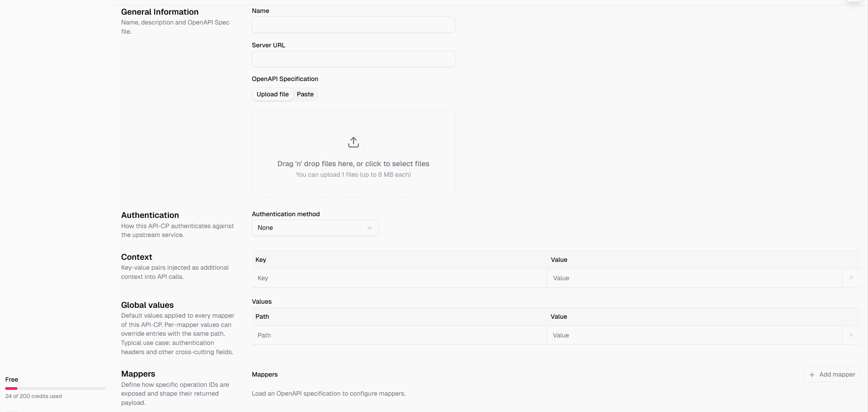This screenshot has height=412, width=868.
Task: Click the credits usage progress bar
Action: [x=55, y=389]
